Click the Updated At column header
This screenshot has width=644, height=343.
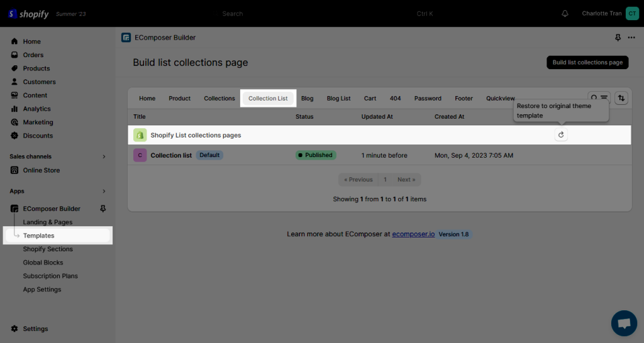(377, 116)
